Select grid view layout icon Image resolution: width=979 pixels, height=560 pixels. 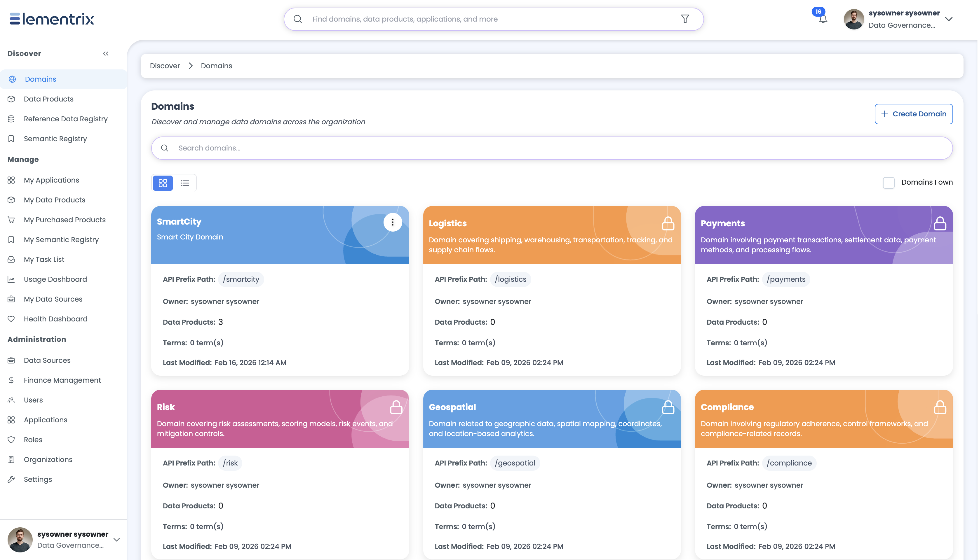pyautogui.click(x=163, y=183)
